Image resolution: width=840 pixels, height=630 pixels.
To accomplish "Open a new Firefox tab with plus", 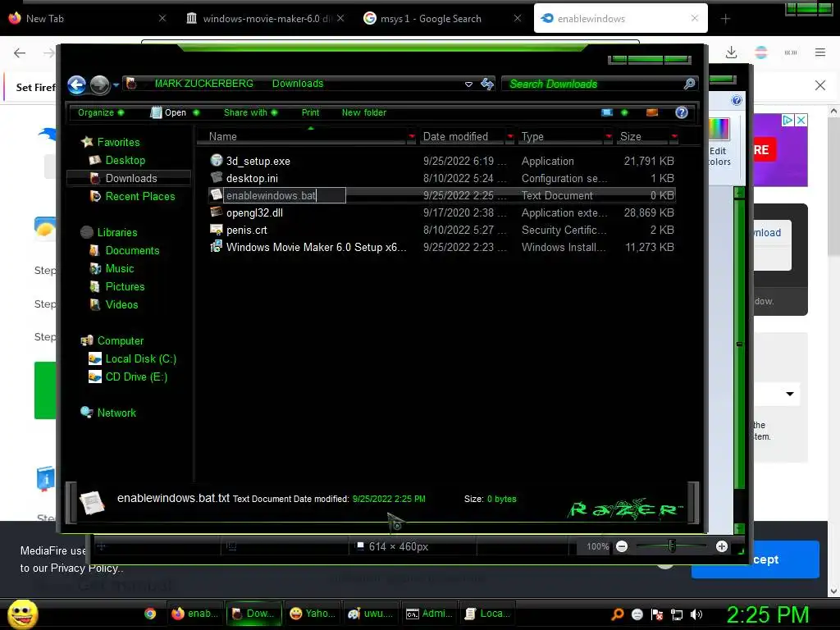I will tap(725, 19).
